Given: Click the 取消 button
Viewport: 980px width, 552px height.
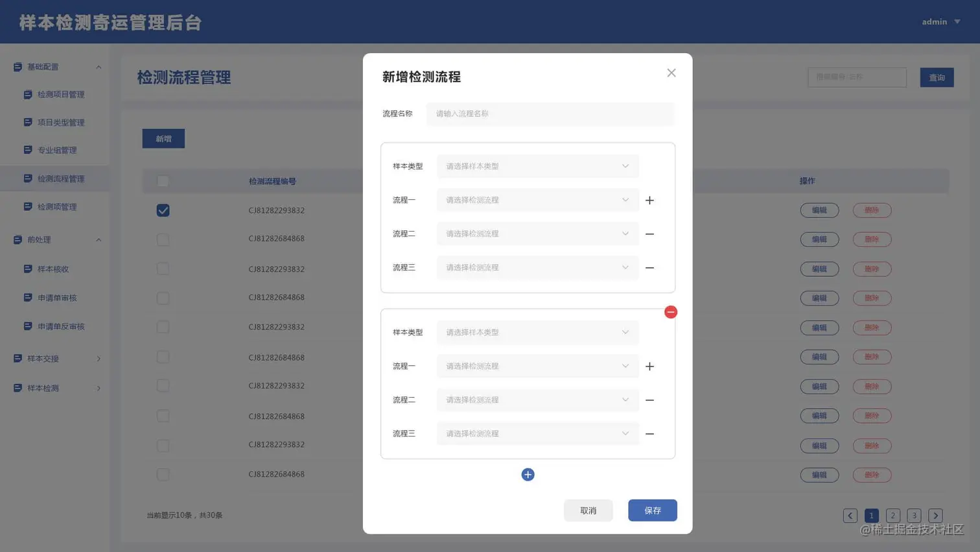Looking at the screenshot, I should click(588, 510).
